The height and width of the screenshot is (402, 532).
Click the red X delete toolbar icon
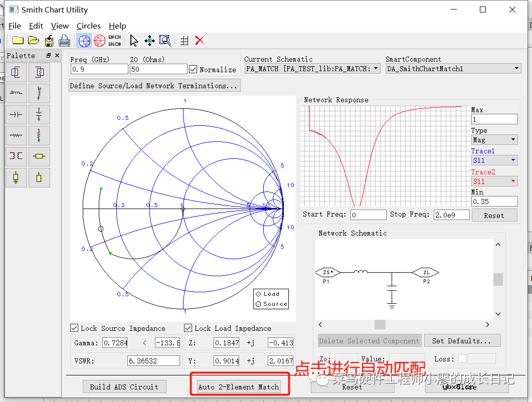(200, 41)
